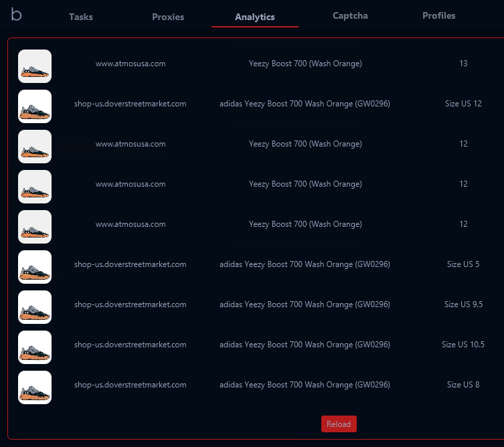This screenshot has width=504, height=447.
Task: Select the 'Size US 10.5' cell
Action: pyautogui.click(x=463, y=345)
